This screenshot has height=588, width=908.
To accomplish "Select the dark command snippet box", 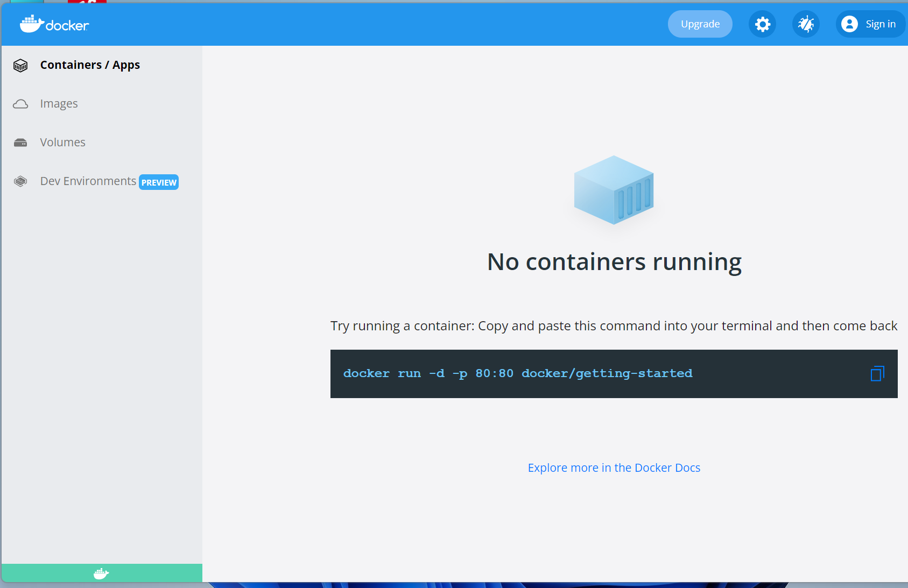I will (x=538, y=373).
